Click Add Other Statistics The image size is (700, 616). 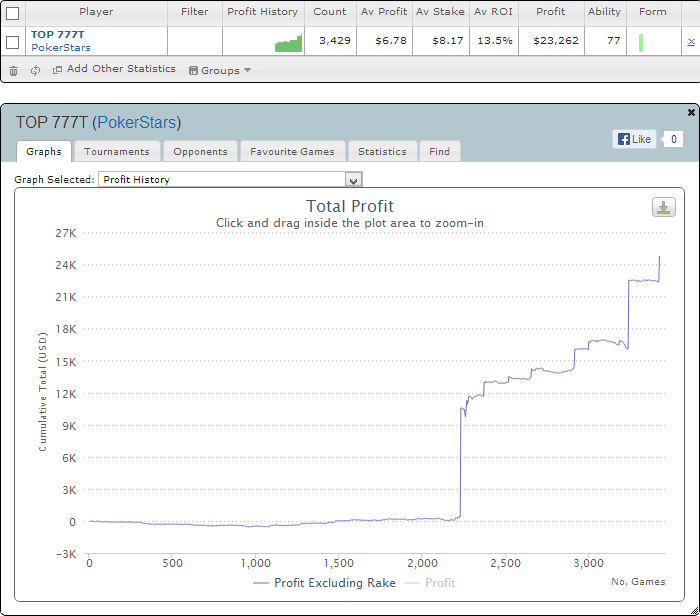click(114, 69)
